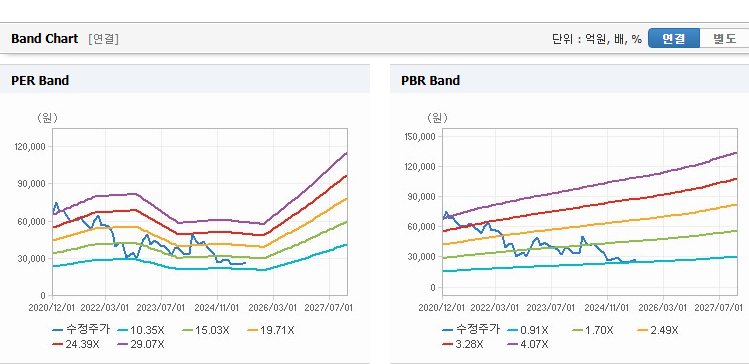This screenshot has height=364, width=749.
Task: Click the [연결] label beside Band Chart
Action: tap(103, 39)
